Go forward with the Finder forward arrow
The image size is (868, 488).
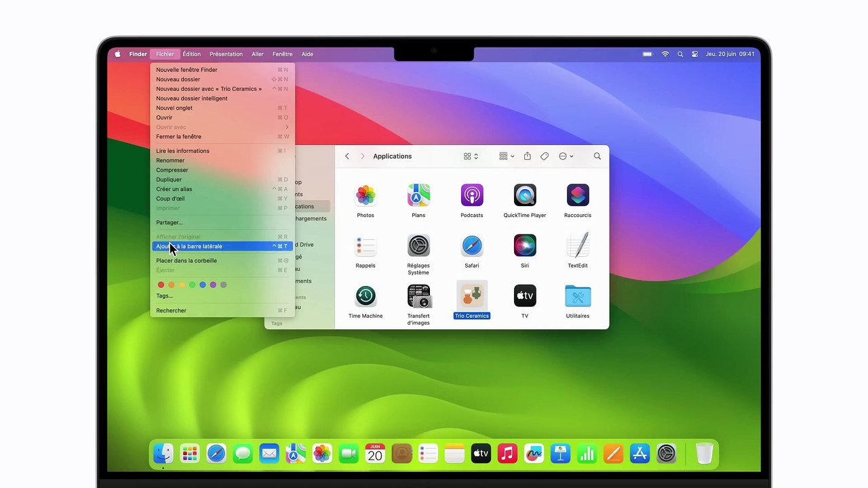click(363, 156)
